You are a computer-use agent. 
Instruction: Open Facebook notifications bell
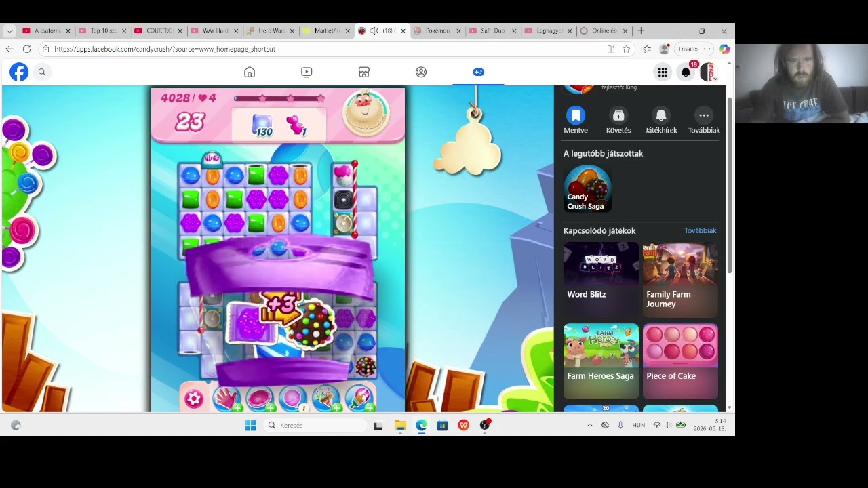686,72
